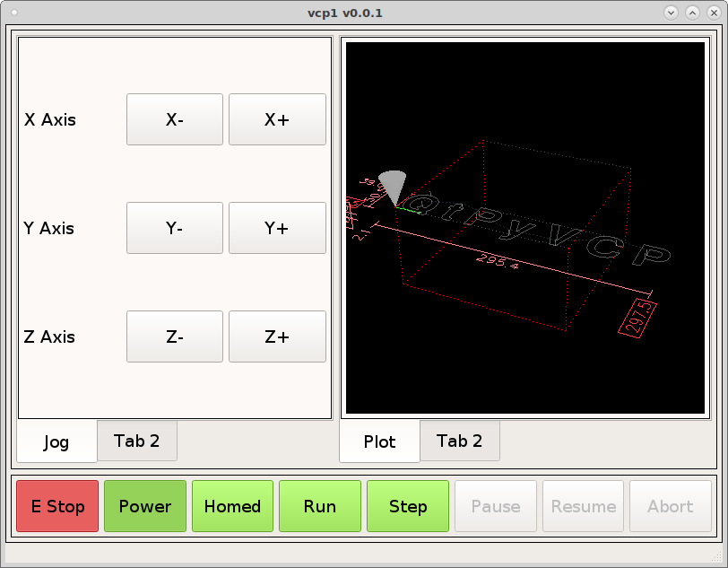This screenshot has width=728, height=568.
Task: Jog X axis positive with X+ button
Action: (x=277, y=119)
